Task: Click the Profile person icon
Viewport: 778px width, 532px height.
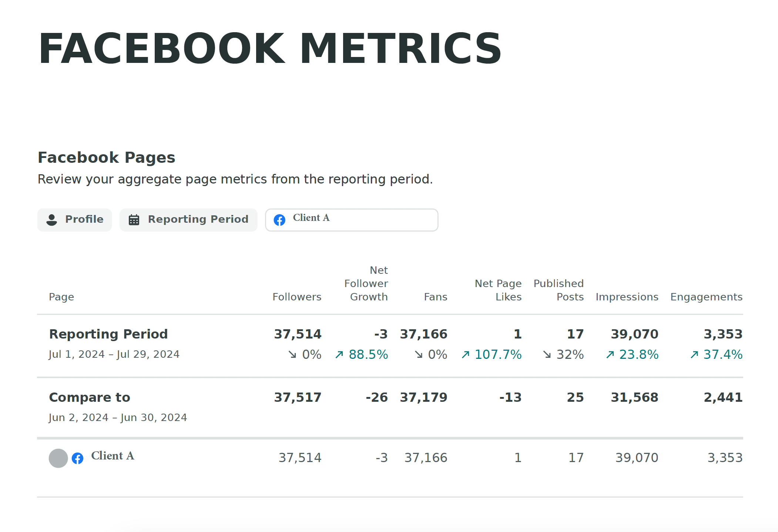Action: (x=52, y=220)
